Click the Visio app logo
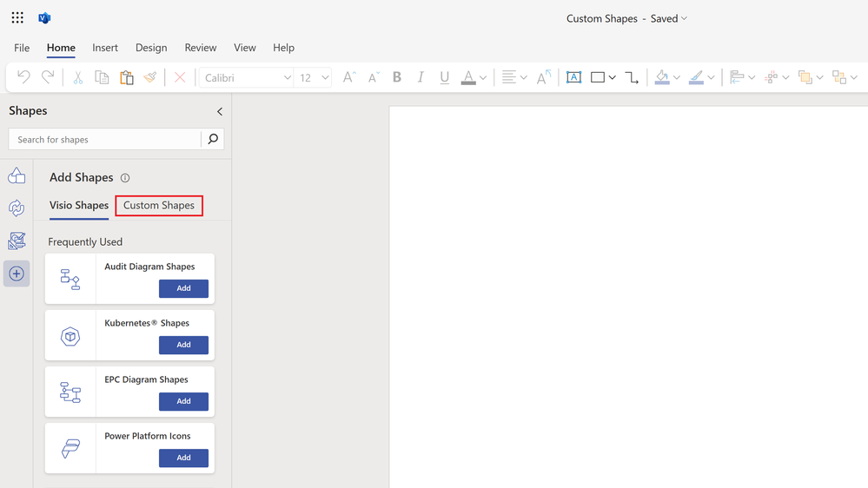This screenshot has height=488, width=868. 44,17
